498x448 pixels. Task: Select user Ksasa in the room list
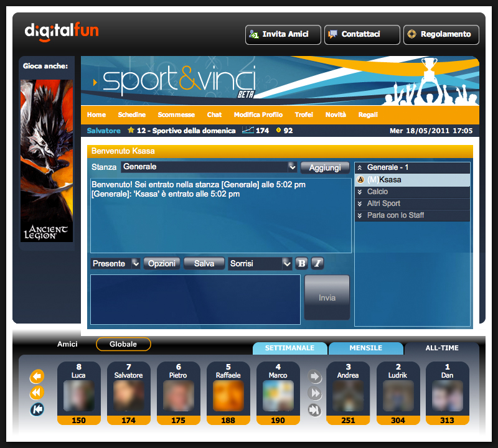pos(412,180)
